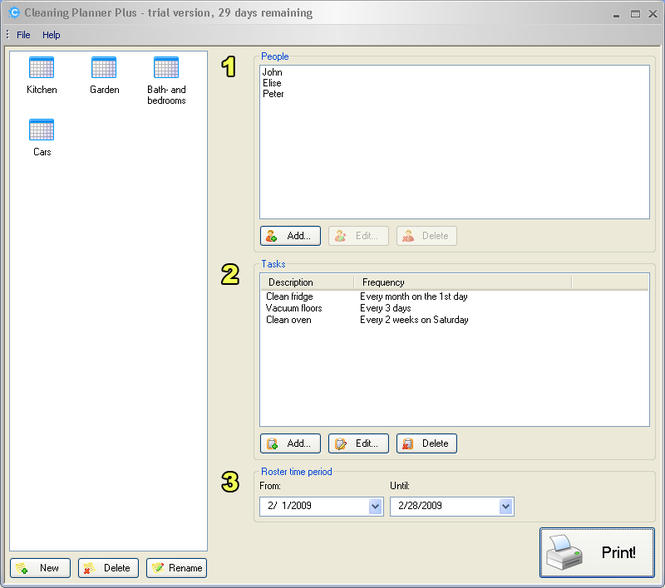Image resolution: width=665 pixels, height=588 pixels.
Task: Click the Cleaning Planner app logo icon
Action: pyautogui.click(x=14, y=13)
